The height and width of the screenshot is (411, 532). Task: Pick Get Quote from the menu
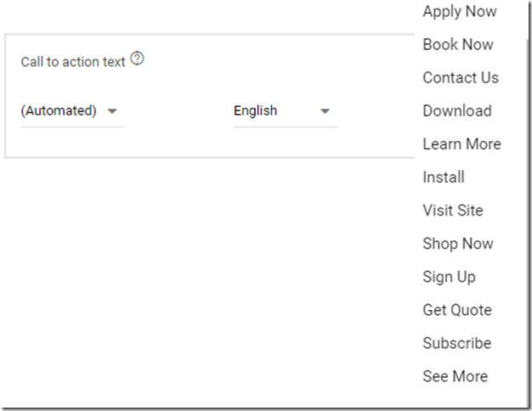(456, 310)
